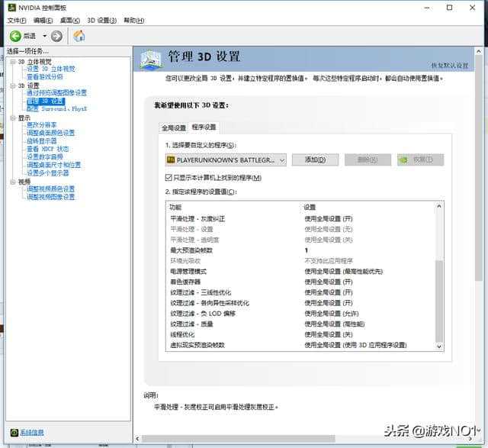
Task: Click the grey Forward arrow icon
Action: (56, 36)
